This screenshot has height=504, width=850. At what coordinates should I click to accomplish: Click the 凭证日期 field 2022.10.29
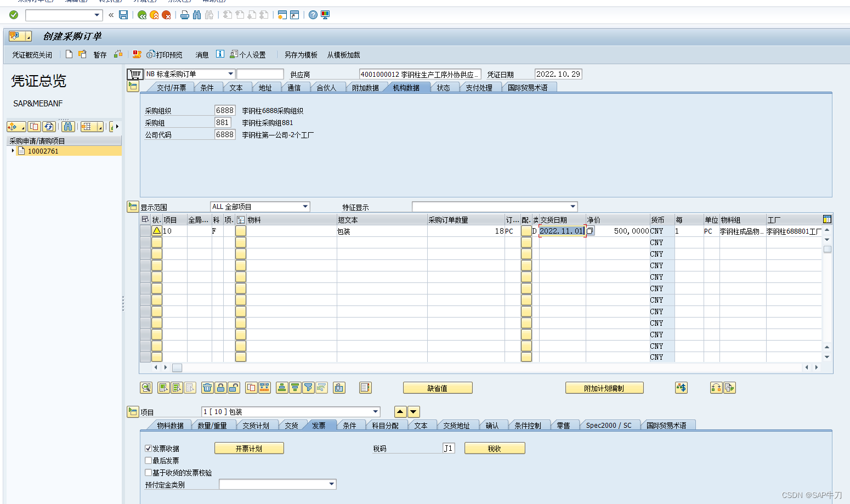tap(558, 74)
